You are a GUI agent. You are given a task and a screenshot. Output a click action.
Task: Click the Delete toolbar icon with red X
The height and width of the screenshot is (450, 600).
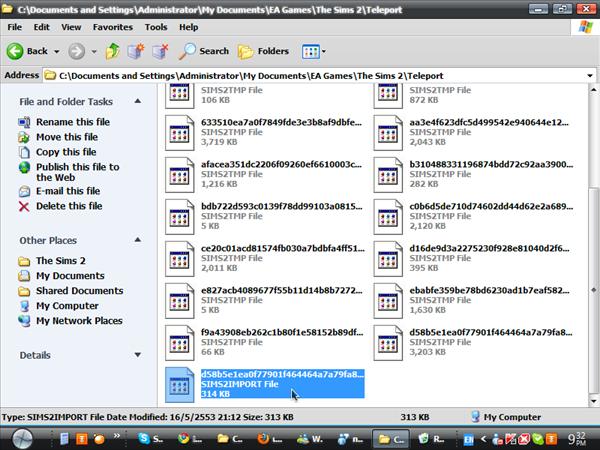(x=160, y=51)
